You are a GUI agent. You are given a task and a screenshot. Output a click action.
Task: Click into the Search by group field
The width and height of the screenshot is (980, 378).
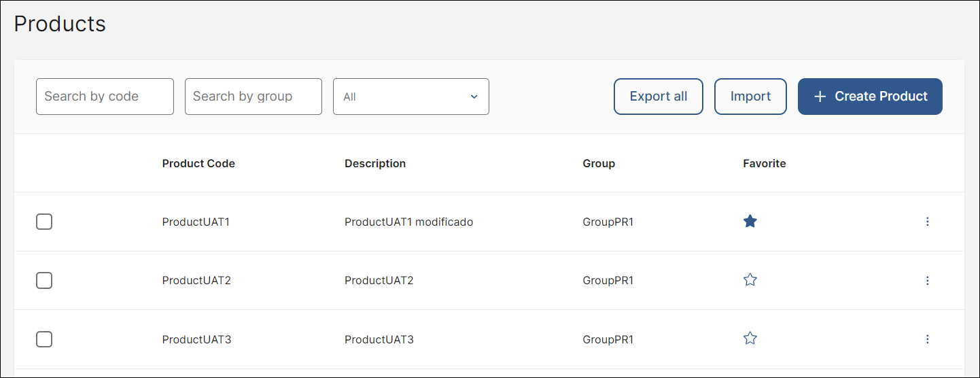click(x=253, y=97)
